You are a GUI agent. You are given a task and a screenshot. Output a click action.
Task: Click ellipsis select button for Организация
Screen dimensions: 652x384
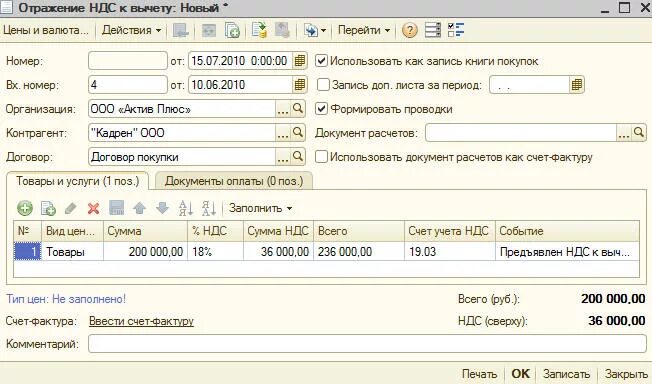pos(283,109)
